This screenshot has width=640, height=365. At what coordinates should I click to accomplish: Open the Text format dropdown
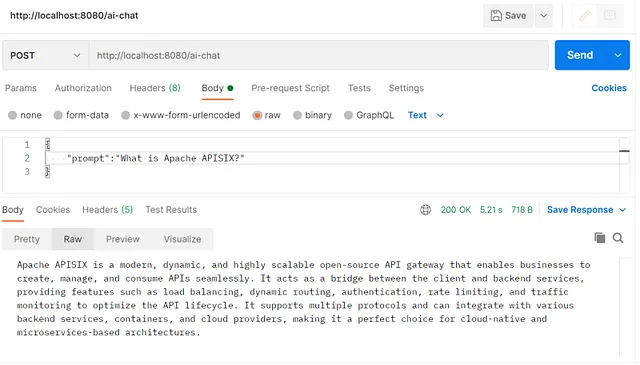tap(425, 116)
